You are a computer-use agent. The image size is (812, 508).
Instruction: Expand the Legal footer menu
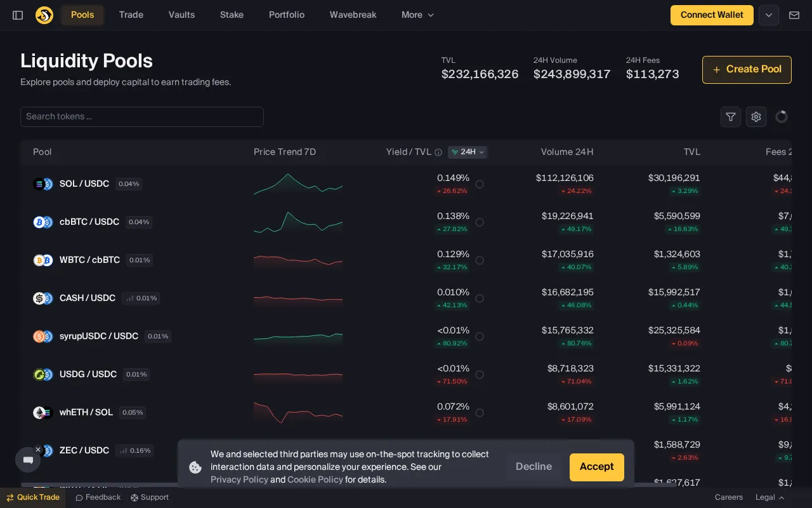point(770,498)
